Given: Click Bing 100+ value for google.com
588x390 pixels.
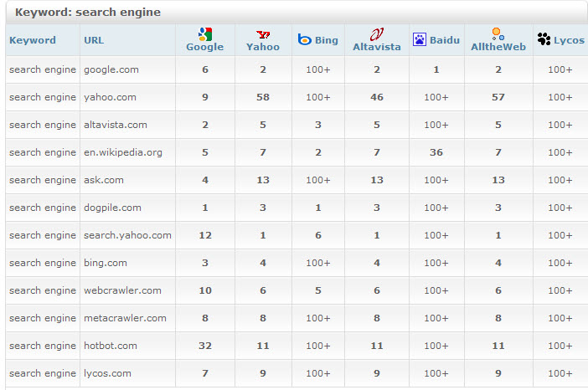Looking at the screenshot, I should 318,69.
